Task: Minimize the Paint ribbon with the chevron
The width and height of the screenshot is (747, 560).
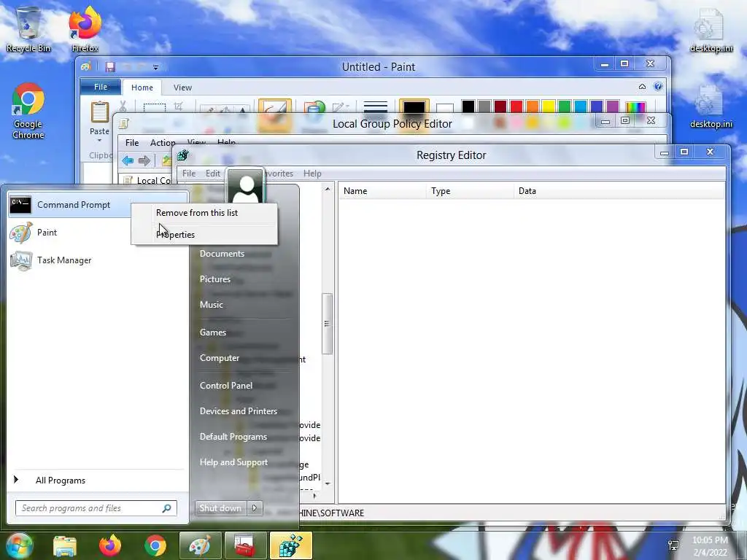Action: coord(642,87)
